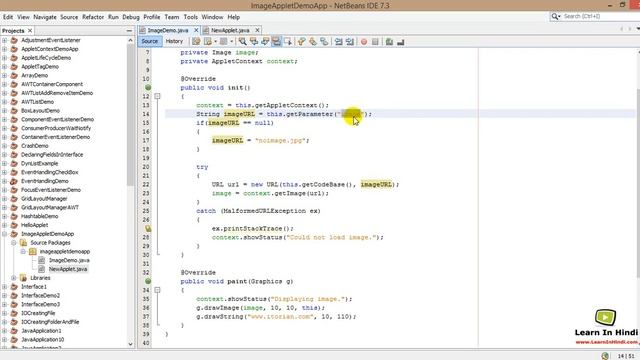Open the Debug menu
Viewport: 640px width, 360px height.
coord(131,17)
